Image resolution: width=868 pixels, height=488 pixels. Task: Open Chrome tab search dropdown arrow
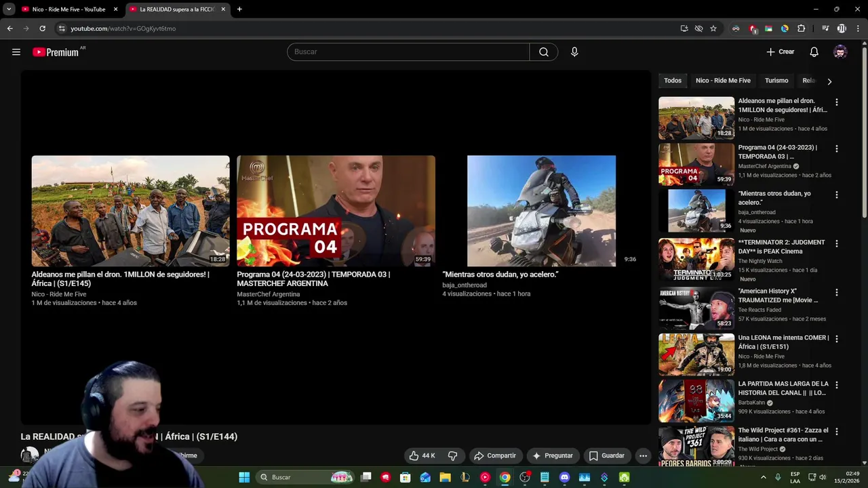(9, 9)
